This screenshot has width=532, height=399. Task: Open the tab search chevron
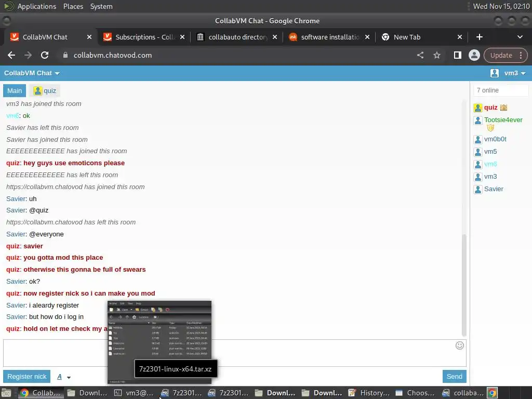click(520, 37)
